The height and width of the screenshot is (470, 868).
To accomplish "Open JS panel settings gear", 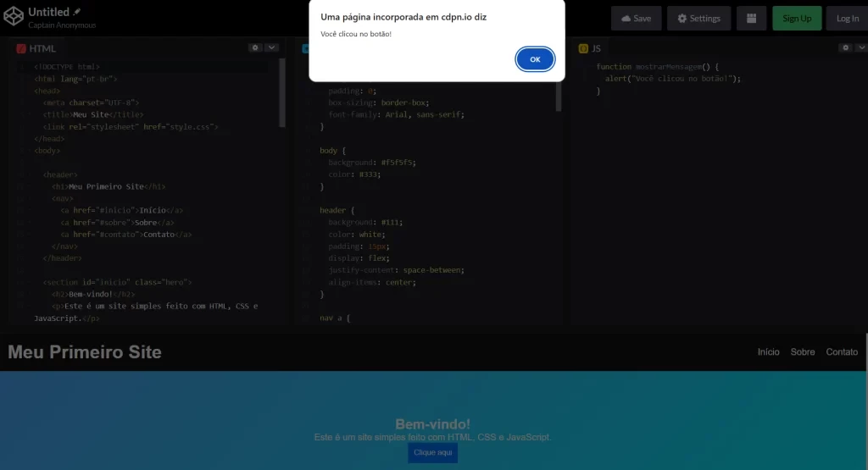I will [845, 47].
